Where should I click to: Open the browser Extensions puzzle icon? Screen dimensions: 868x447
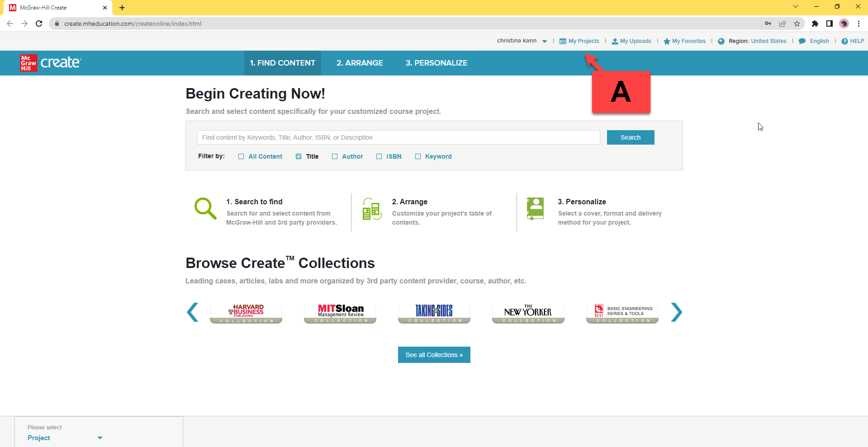815,24
